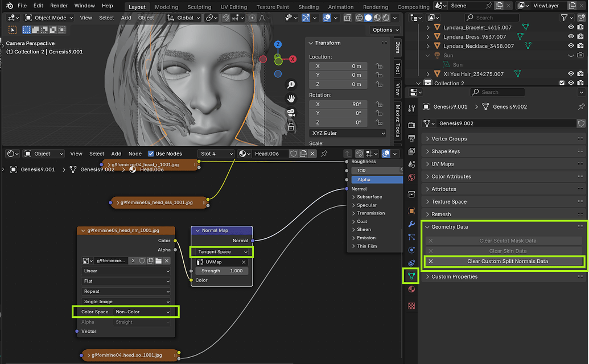Hide Lyndara_Dress_9637.007 with eye icon

click(571, 36)
